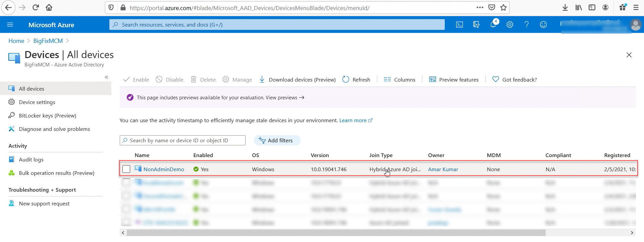Open Azure portal settings gear
644x242 pixels.
[509, 25]
